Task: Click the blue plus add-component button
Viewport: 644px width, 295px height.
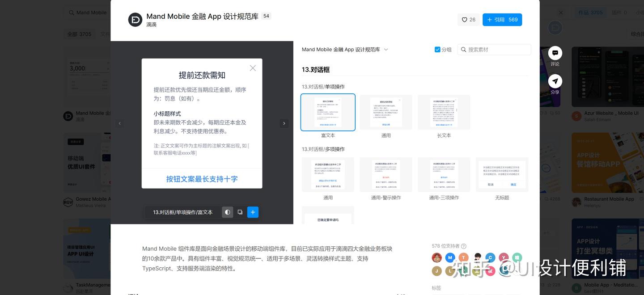Action: (253, 212)
